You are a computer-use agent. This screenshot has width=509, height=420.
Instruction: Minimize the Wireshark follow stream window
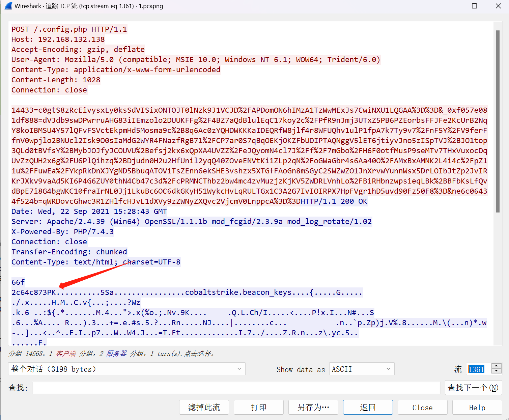click(x=451, y=6)
